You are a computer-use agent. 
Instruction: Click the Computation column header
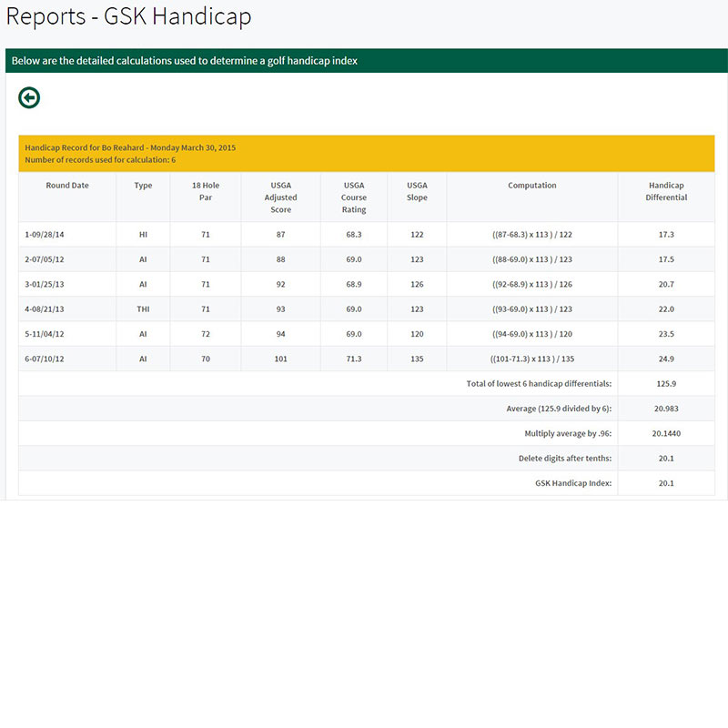pos(532,186)
